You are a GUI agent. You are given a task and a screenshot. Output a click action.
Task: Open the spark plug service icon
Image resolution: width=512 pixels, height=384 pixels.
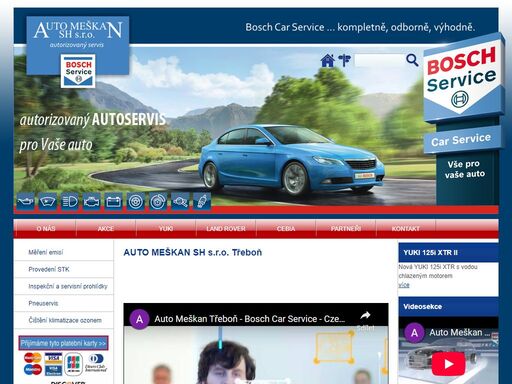click(202, 201)
